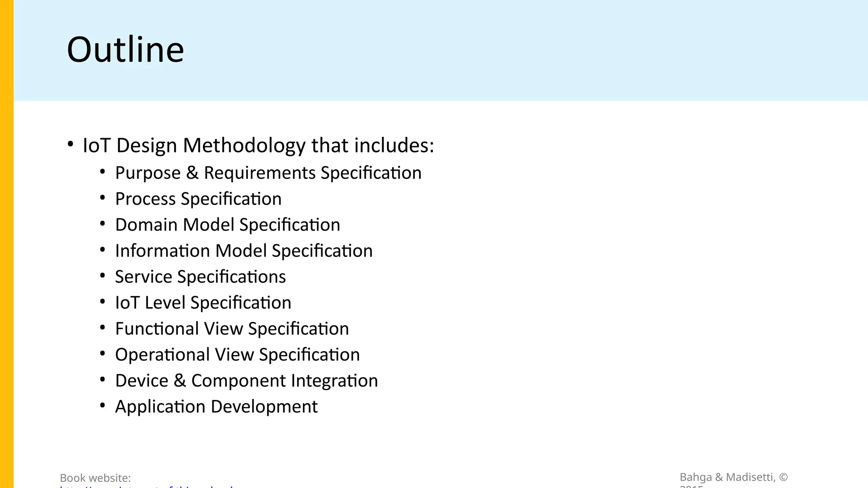Screen dimensions: 868x488
Task: Select IoT Level Specification item
Action: coord(203,302)
